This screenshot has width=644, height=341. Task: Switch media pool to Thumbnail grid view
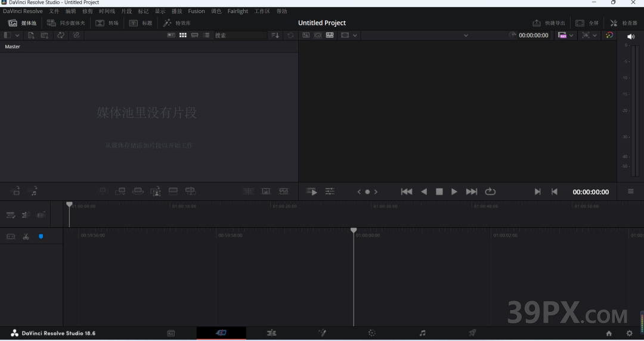(183, 35)
